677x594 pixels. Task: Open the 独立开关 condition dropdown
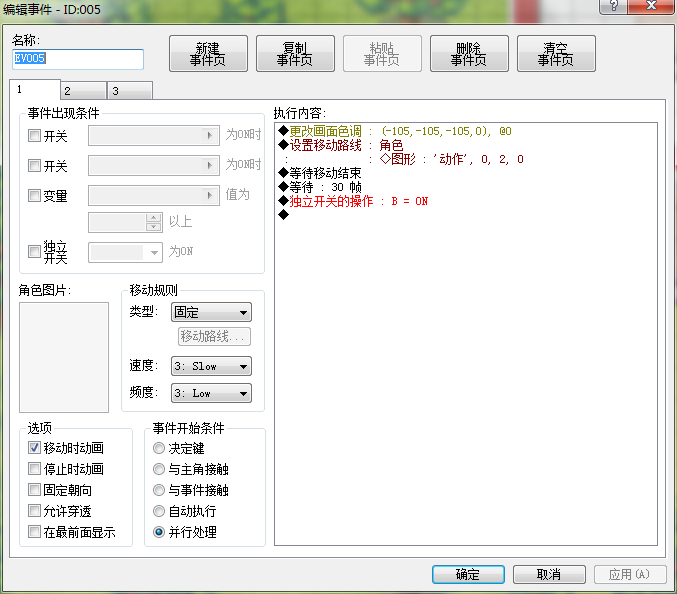click(x=125, y=253)
